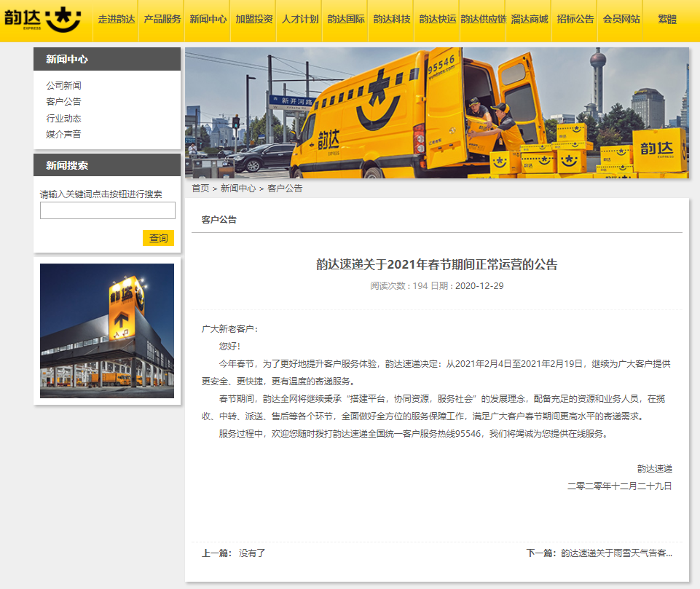The height and width of the screenshot is (589, 700).
Task: Open 韵达快运 in navigation
Action: point(438,19)
